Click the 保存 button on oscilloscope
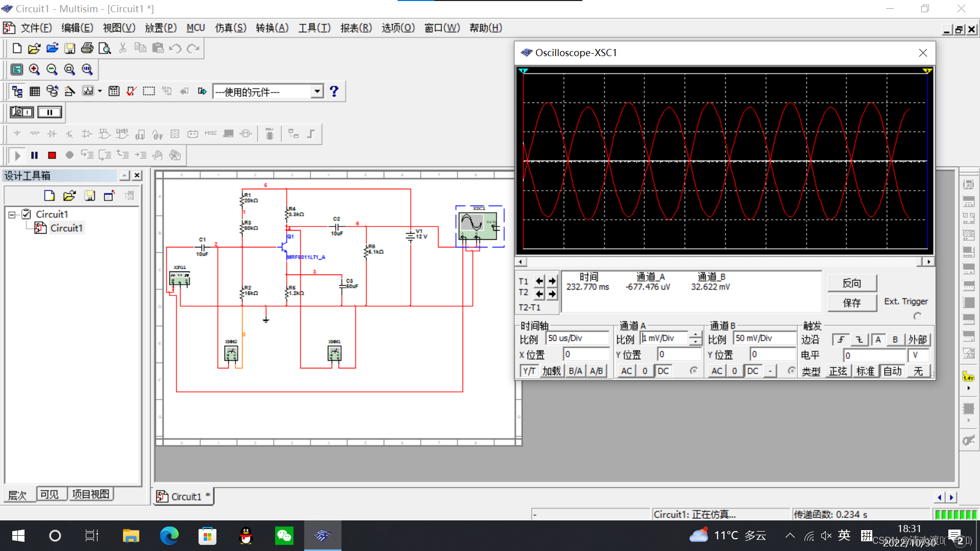This screenshot has width=980, height=551. coord(851,303)
